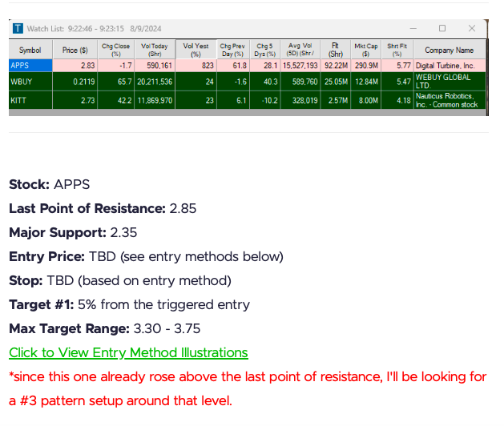Click APPS float value 92.22M

(335, 66)
